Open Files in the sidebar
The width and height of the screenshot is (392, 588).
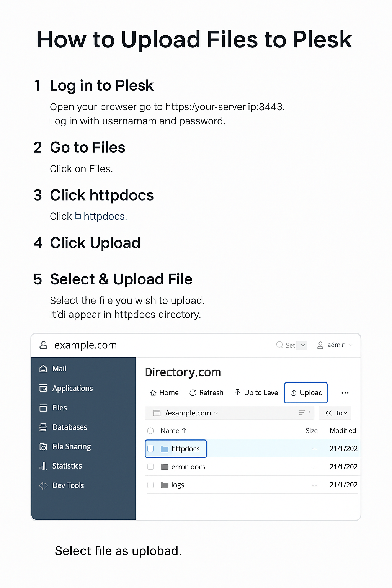coord(53,408)
